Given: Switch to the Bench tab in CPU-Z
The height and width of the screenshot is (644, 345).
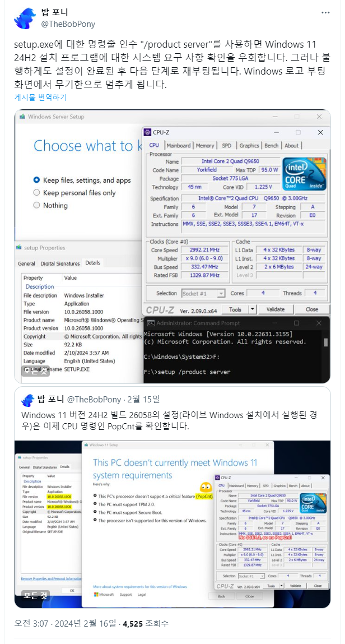Looking at the screenshot, I should click(271, 145).
